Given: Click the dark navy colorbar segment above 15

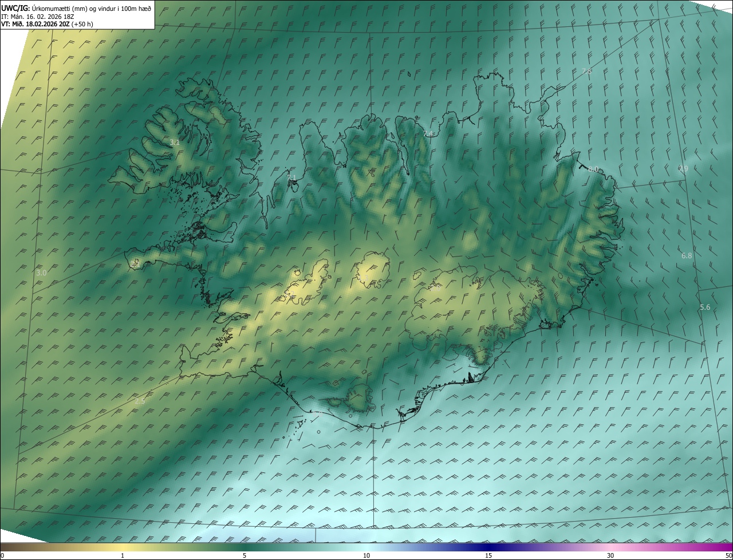Looking at the screenshot, I should (x=488, y=547).
